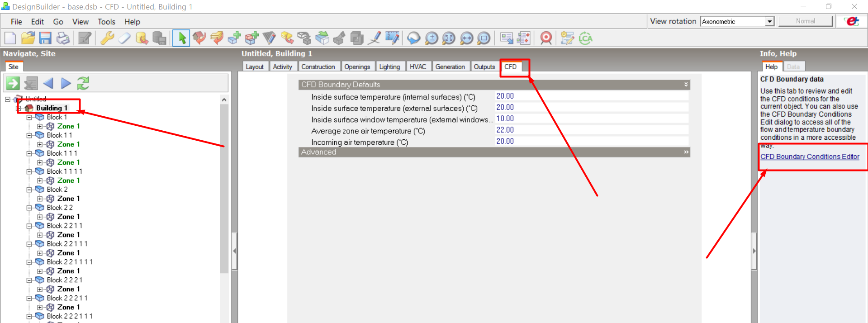868x323 pixels.
Task: Click the add new block icon
Action: (234, 38)
